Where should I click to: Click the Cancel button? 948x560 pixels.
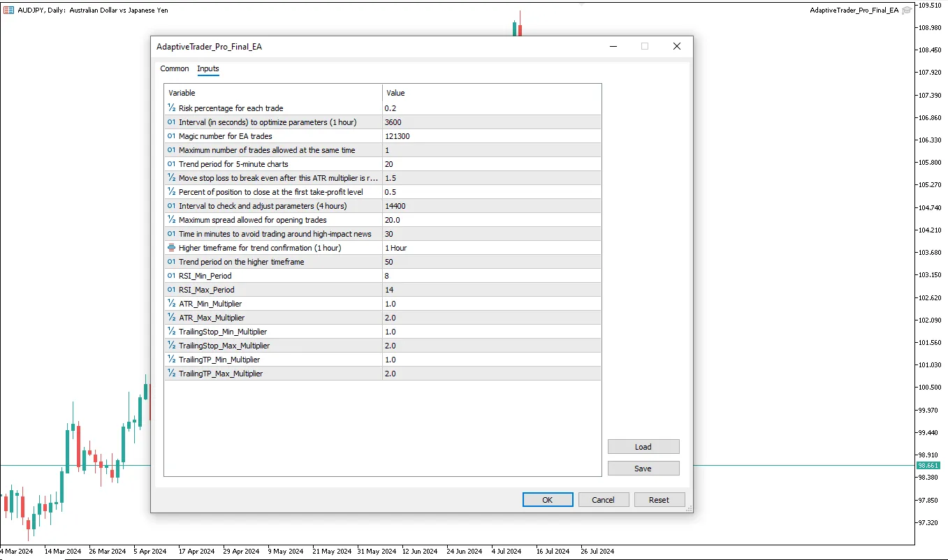(603, 500)
